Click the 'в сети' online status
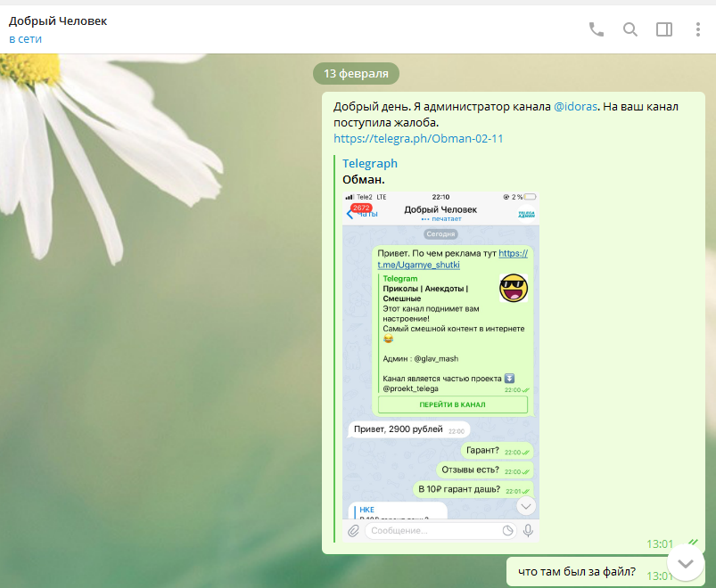 coord(26,39)
